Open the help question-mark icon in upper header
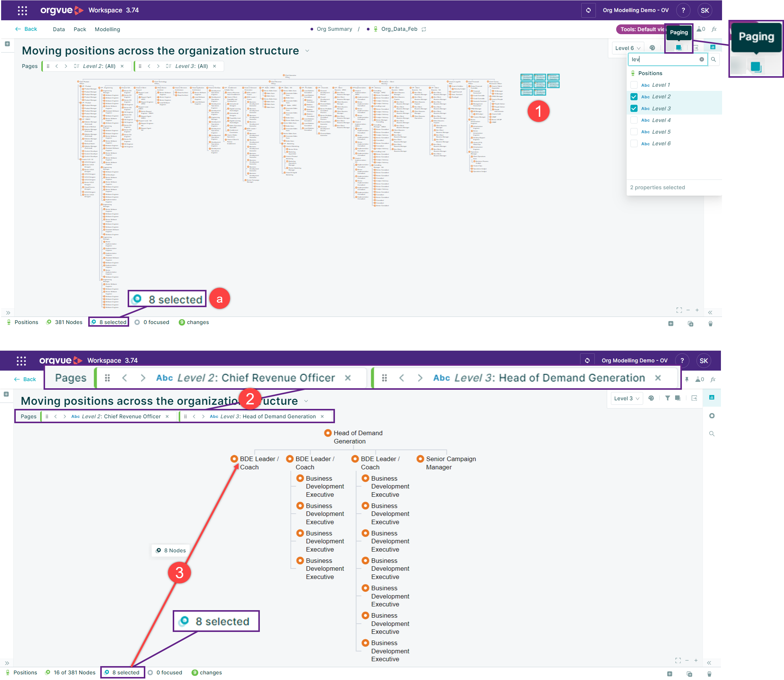 [x=683, y=10]
